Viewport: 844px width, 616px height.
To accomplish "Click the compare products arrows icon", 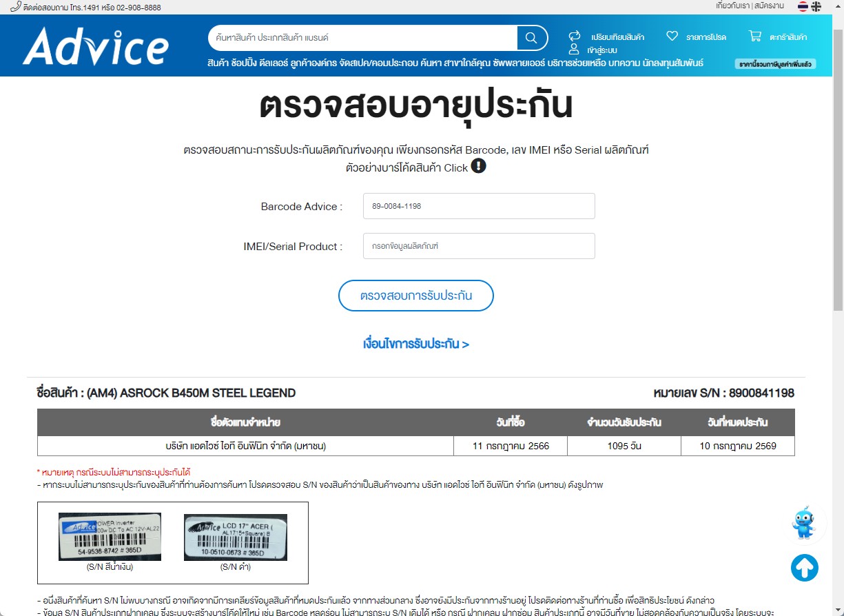I will (575, 36).
